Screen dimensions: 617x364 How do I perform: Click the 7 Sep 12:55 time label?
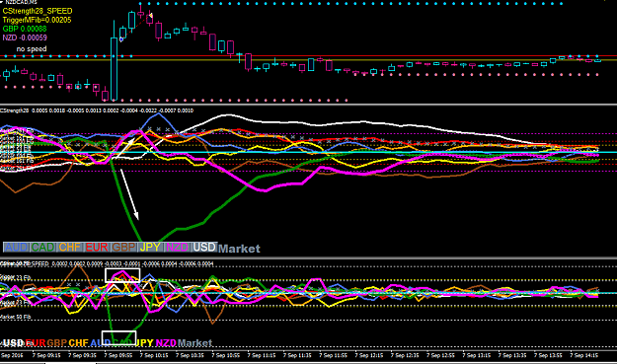click(x=440, y=355)
